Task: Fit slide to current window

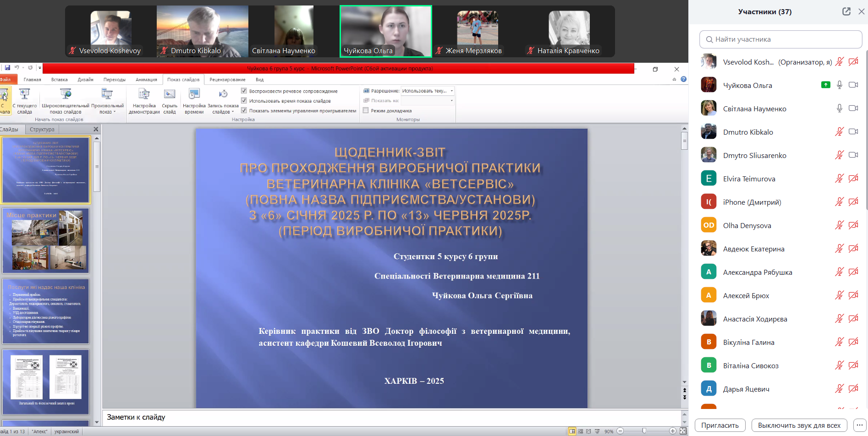Action: click(683, 431)
